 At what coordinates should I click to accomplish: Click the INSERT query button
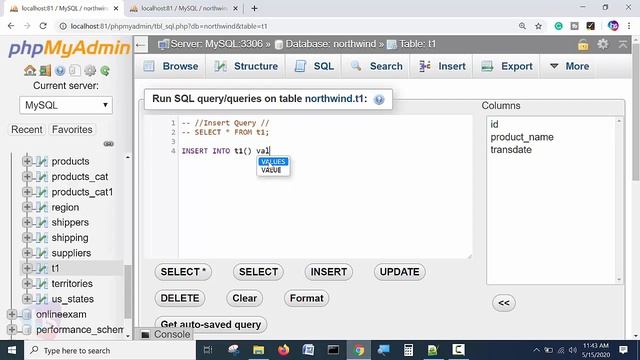(x=329, y=272)
